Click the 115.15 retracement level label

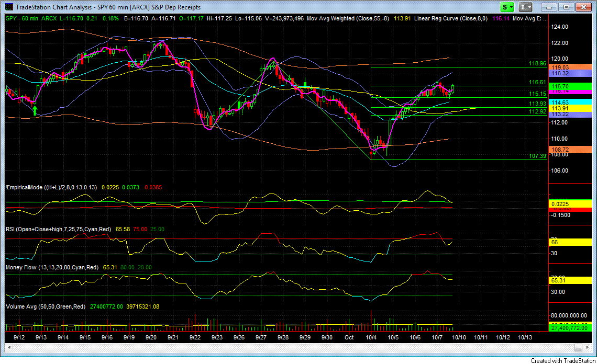(538, 94)
